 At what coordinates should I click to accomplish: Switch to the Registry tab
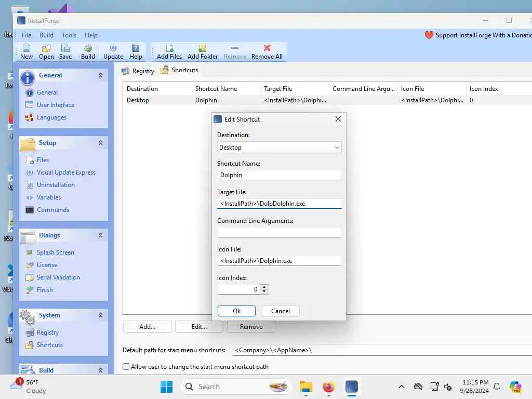pyautogui.click(x=138, y=71)
